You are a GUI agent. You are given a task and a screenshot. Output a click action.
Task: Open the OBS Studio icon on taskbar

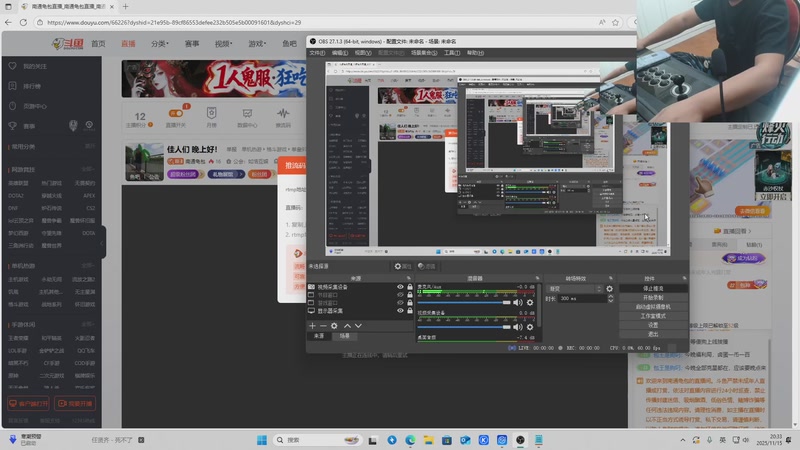tap(520, 440)
